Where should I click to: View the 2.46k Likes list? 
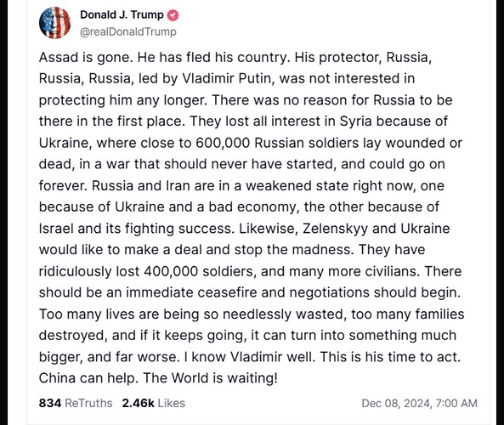coord(154,403)
